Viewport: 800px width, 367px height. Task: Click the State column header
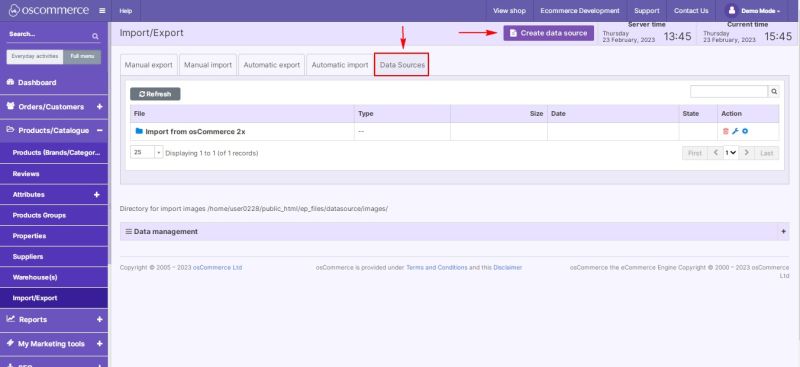point(697,114)
